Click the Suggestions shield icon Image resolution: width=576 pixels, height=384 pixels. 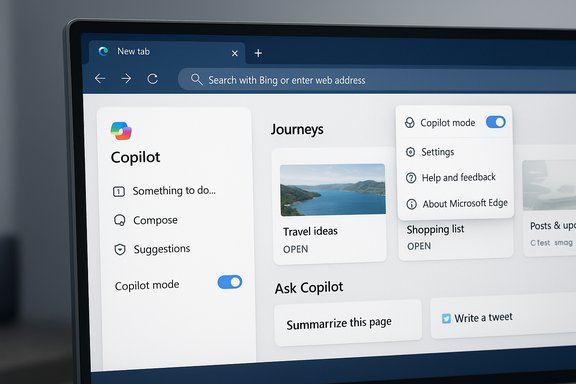coord(120,250)
